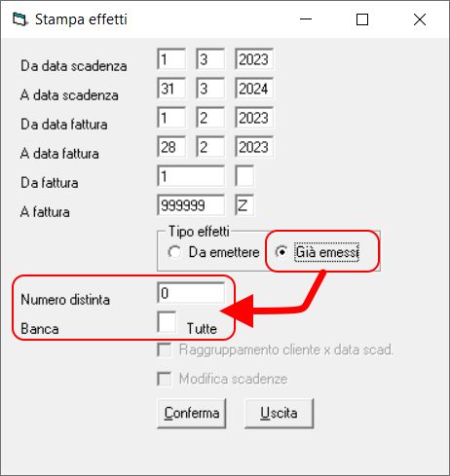Click the Stampa effetti window icon
The width and height of the screenshot is (450, 476).
click(19, 19)
